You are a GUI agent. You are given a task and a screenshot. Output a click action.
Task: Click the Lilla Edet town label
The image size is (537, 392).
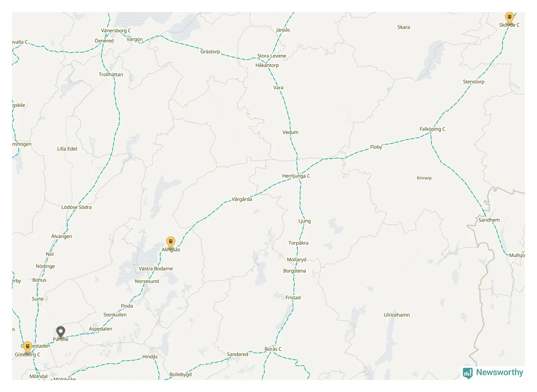pyautogui.click(x=67, y=149)
